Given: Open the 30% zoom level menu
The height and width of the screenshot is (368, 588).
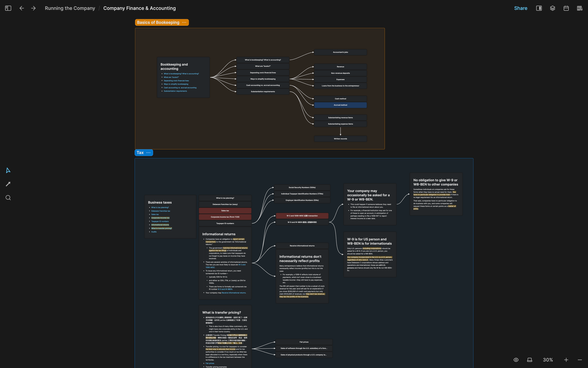Looking at the screenshot, I should click(548, 360).
